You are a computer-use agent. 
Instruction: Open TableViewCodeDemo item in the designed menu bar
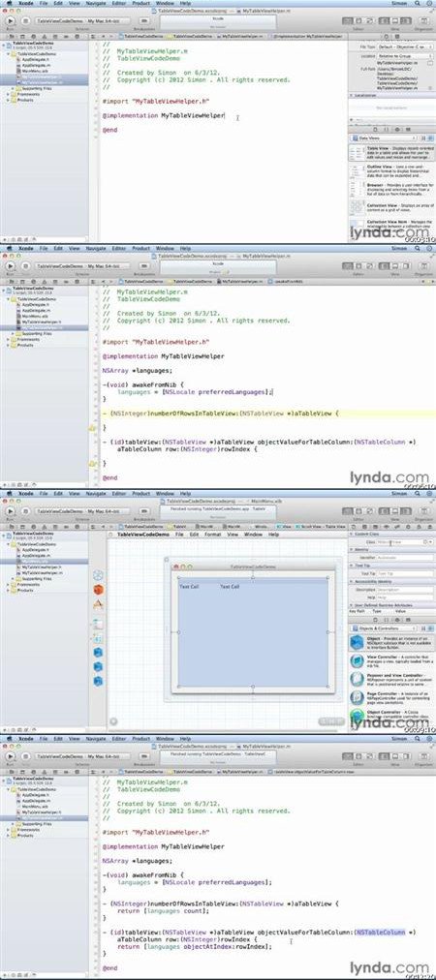coord(143,535)
